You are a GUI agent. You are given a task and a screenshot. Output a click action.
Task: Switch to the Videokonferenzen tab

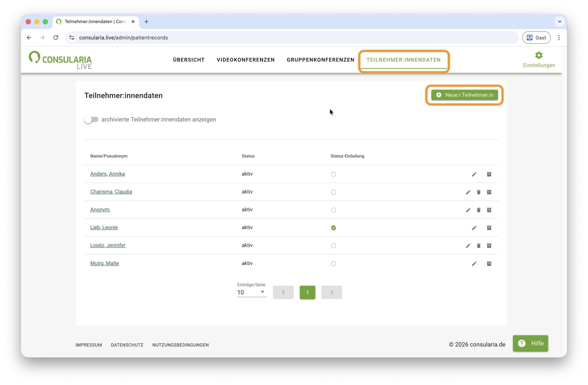[x=246, y=60]
